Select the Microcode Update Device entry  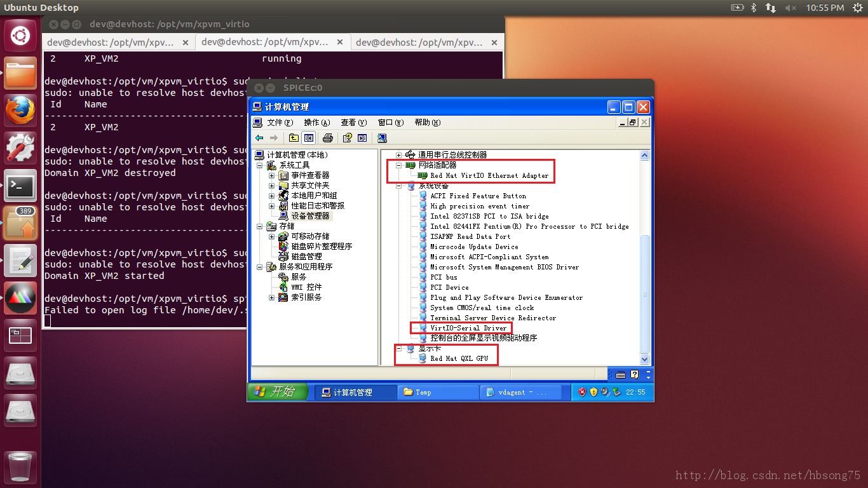(x=474, y=247)
